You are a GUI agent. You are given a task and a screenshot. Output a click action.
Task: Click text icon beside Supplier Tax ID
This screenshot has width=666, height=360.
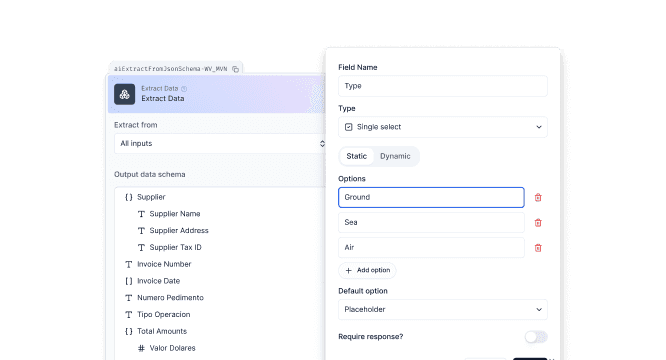point(141,248)
